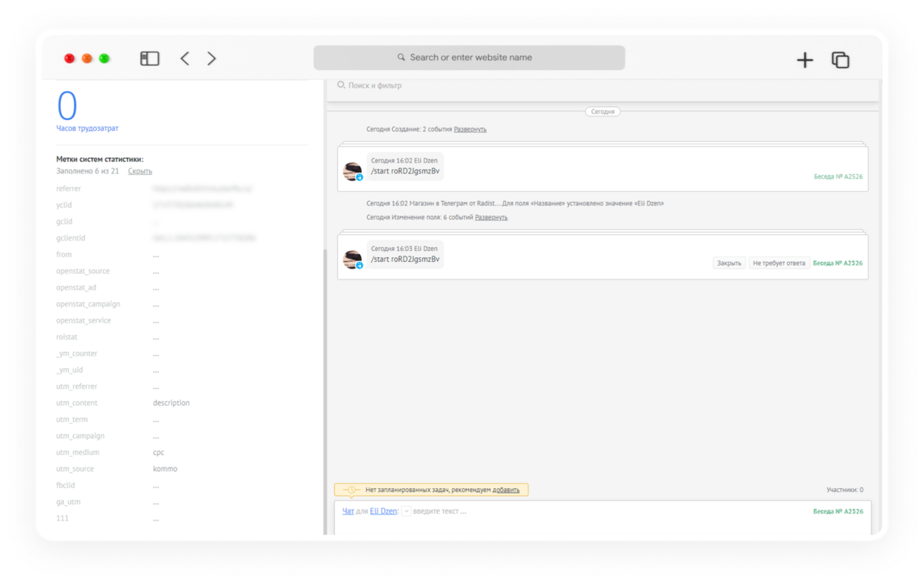The width and height of the screenshot is (924, 583).
Task: Click the Закрыть button on the conversation
Action: (729, 263)
